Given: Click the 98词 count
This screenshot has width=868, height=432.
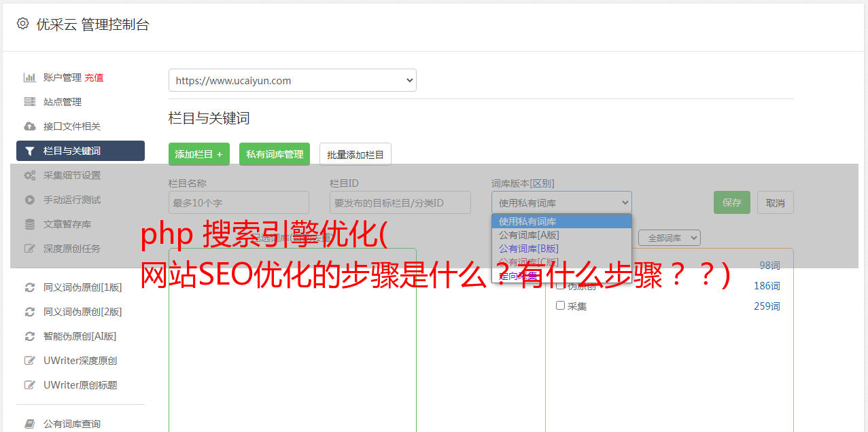Looking at the screenshot, I should 769,266.
